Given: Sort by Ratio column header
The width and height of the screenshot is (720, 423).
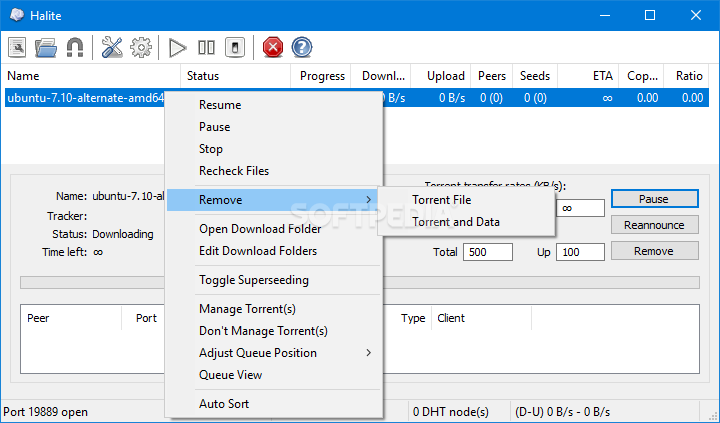Looking at the screenshot, I should tap(686, 76).
